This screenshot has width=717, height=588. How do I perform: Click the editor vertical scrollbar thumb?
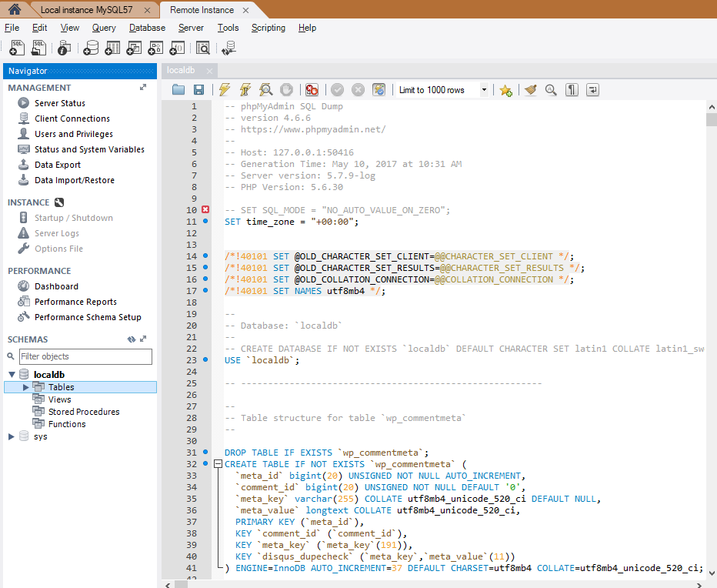pos(711,119)
